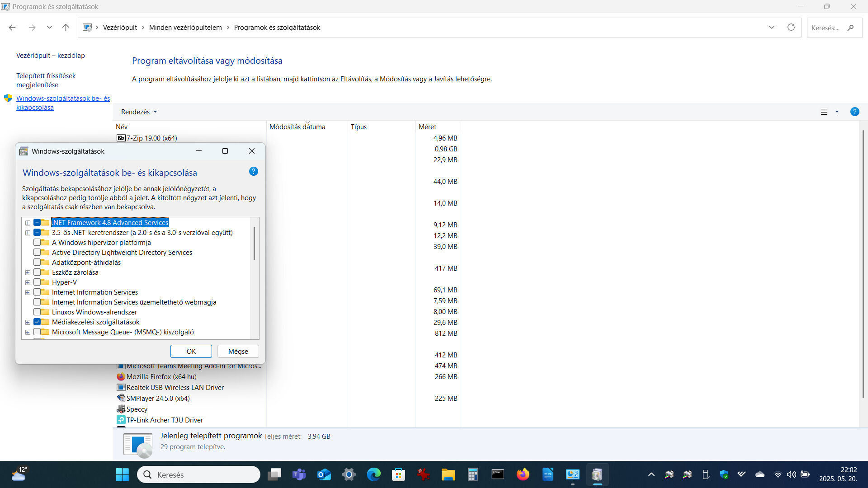Screen dimensions: 868x488
Task: Enable Linuxos Windows-alrendszer checkbox
Action: [37, 312]
